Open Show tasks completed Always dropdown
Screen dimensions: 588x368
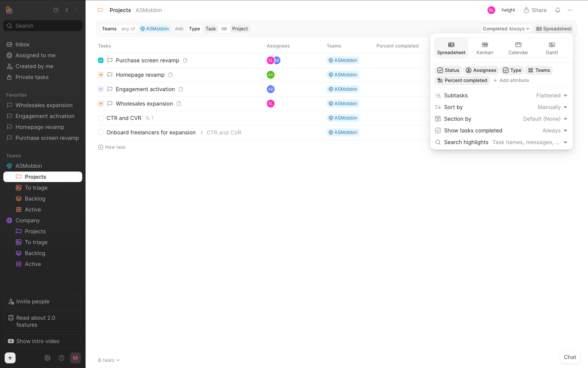coord(555,130)
